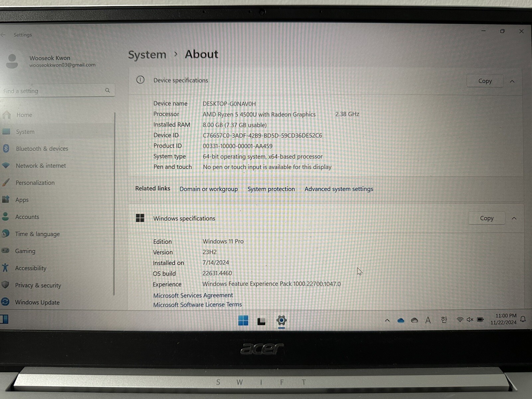
Task: Click the widgets icon on taskbar left
Action: [4, 319]
